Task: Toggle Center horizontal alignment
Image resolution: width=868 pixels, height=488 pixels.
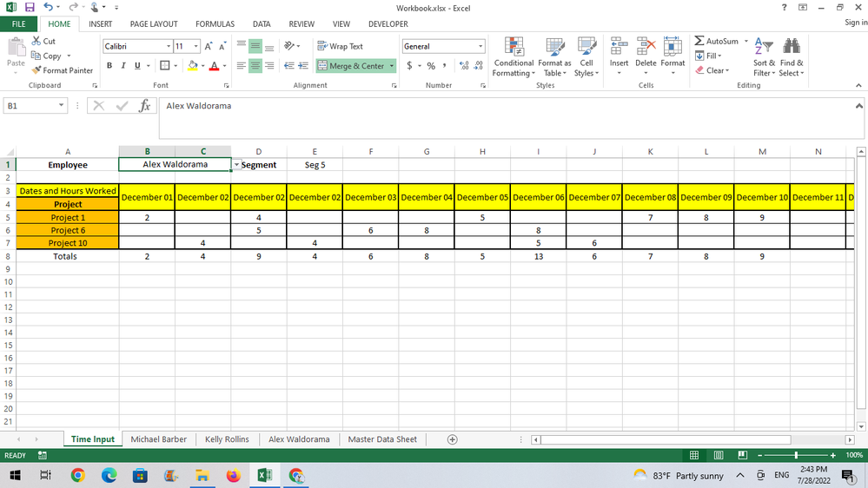Action: (x=255, y=65)
